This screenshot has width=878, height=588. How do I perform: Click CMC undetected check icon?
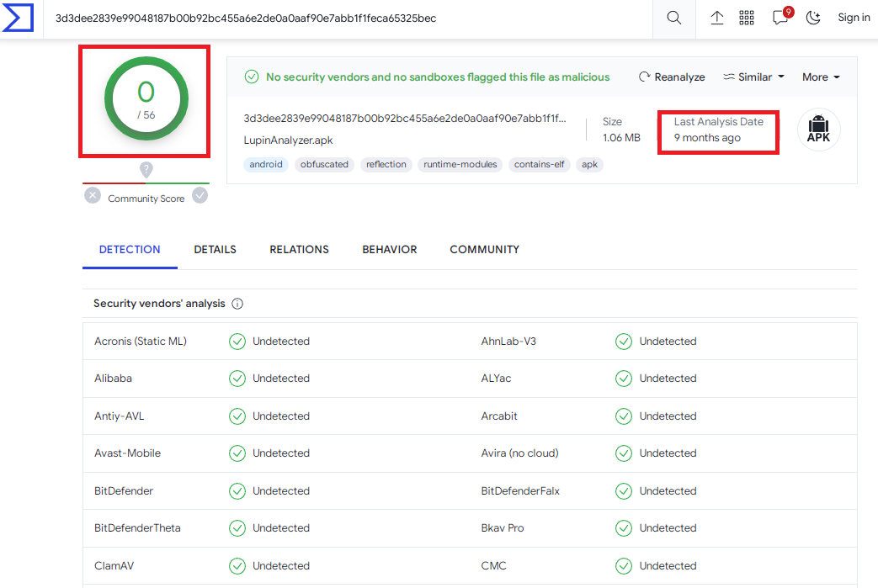click(624, 566)
